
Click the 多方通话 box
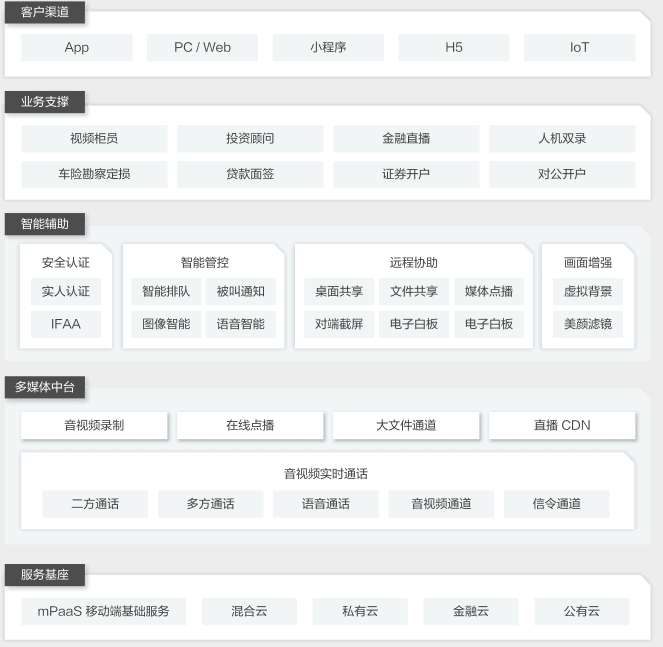(x=211, y=504)
